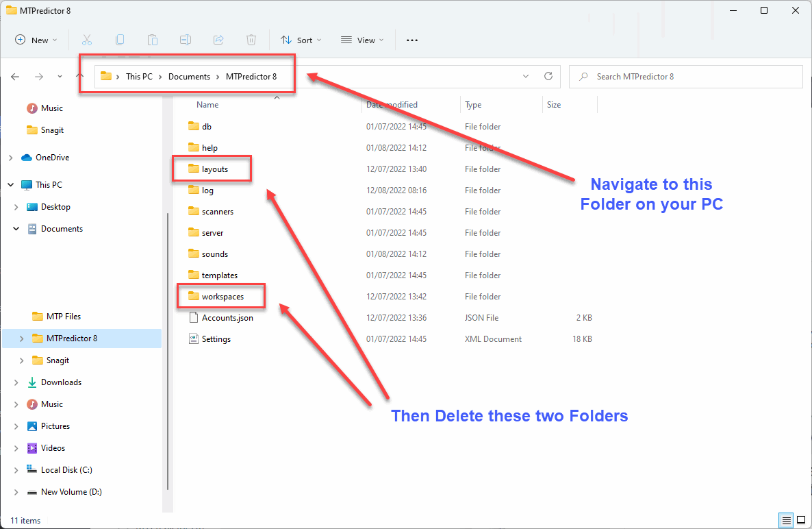Switch to large icons view toggle
This screenshot has height=529, width=812.
[800, 520]
